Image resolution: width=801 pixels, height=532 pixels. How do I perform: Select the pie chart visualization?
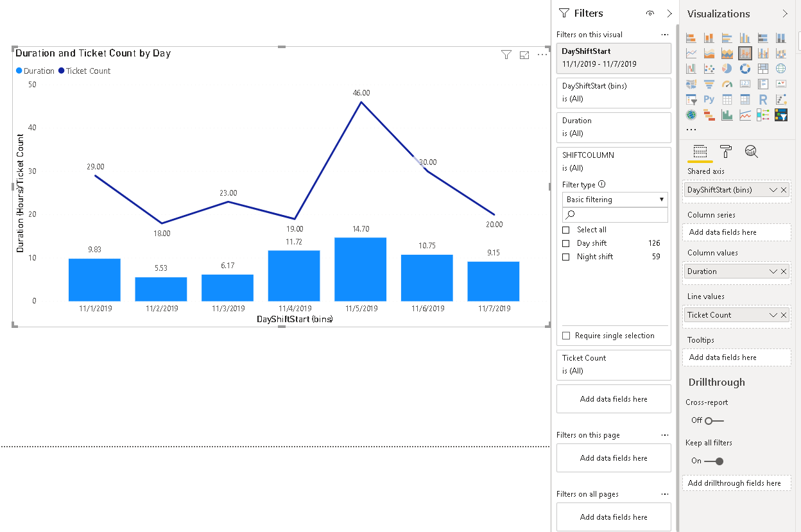(x=727, y=69)
